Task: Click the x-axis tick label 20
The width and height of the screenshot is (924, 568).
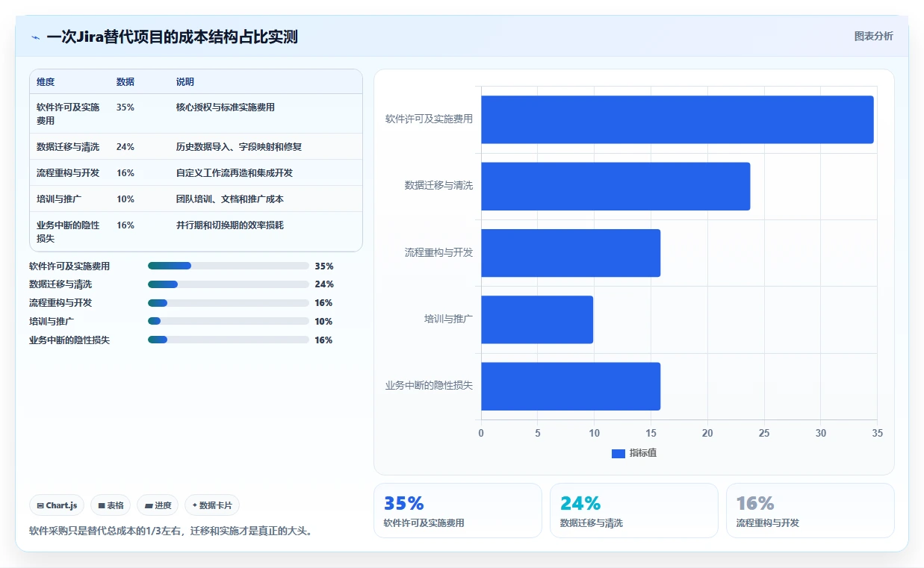Action: click(707, 433)
